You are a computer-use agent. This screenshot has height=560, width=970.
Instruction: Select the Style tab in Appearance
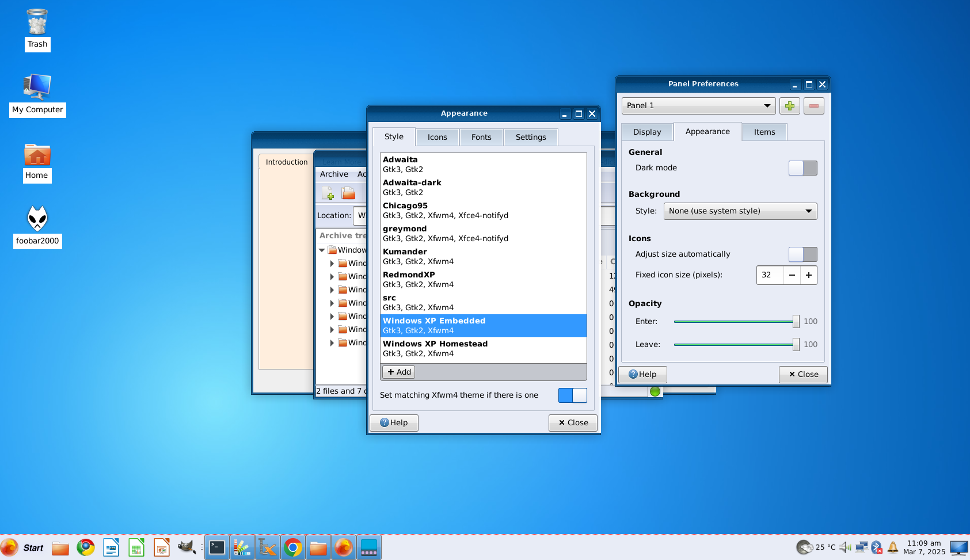pos(394,137)
